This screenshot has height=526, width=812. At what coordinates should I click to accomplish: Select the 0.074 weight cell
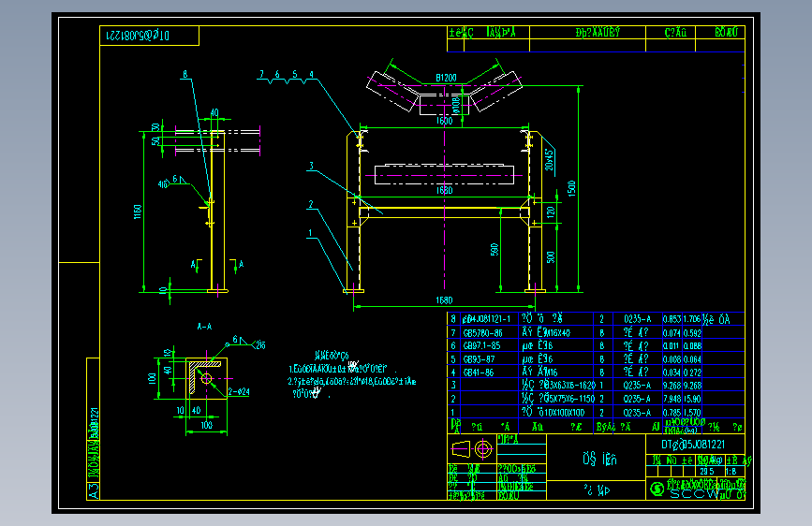(672, 333)
